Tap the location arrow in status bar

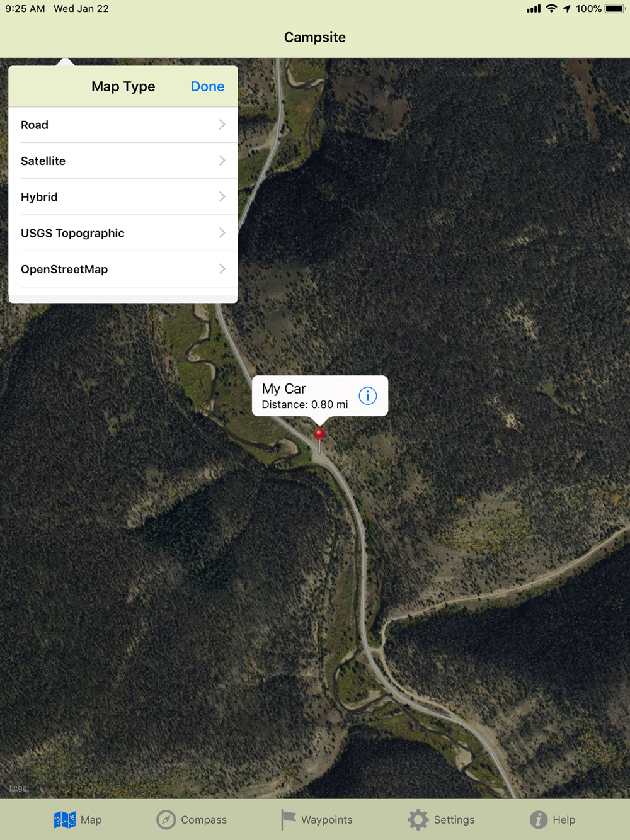(567, 9)
